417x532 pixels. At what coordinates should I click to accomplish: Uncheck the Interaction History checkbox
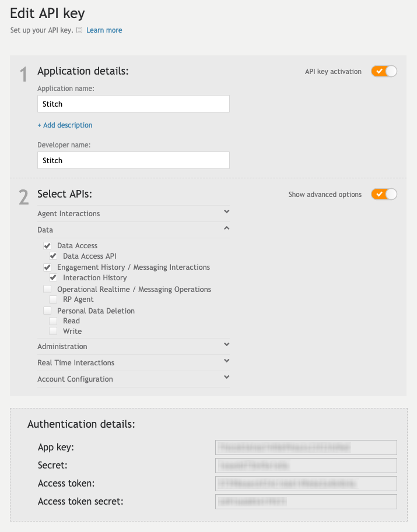click(x=53, y=278)
